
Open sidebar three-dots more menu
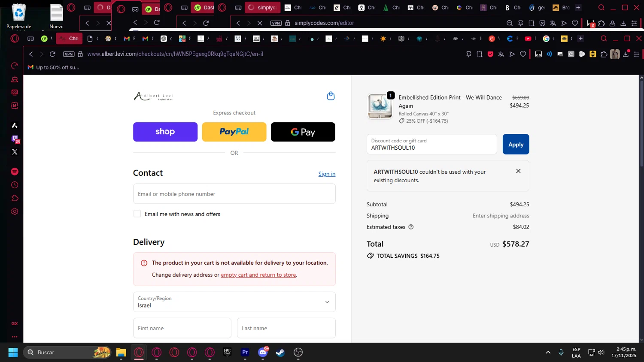coord(15,337)
